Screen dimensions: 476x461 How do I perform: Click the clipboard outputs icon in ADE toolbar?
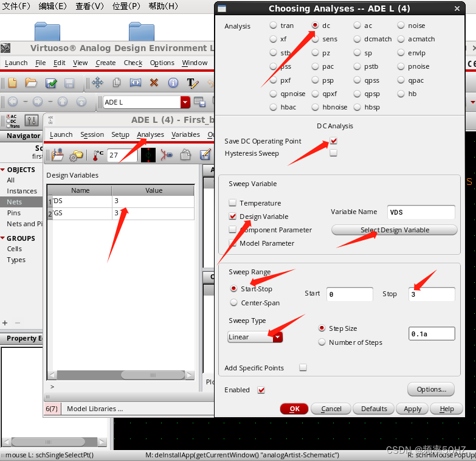185,155
